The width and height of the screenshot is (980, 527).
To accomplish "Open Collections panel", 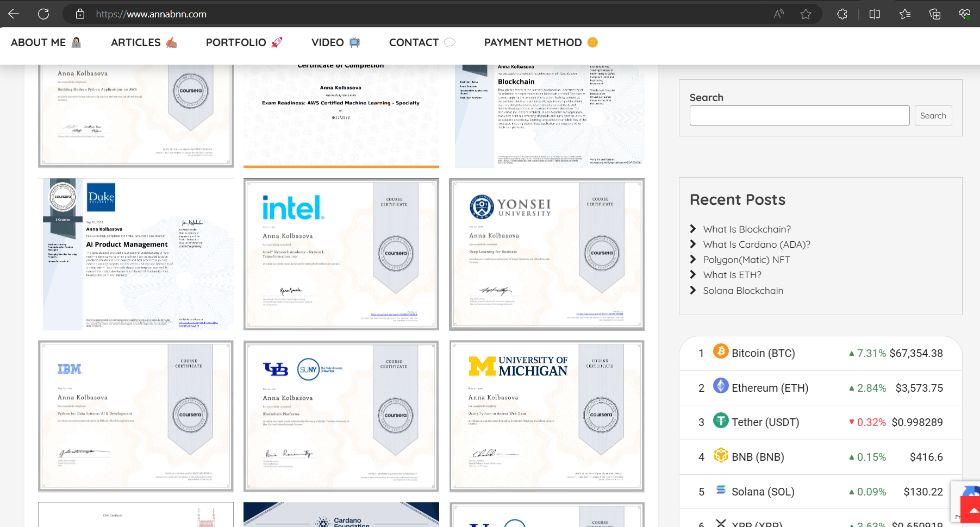I will tap(935, 14).
